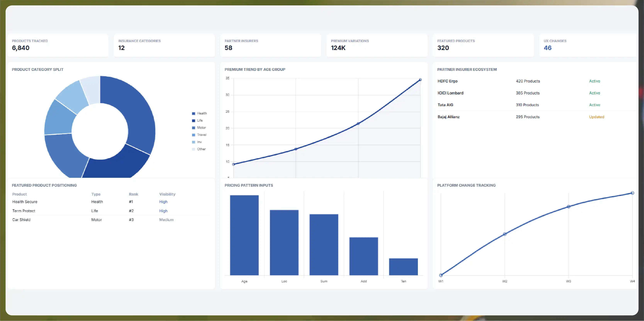The width and height of the screenshot is (644, 321).
Task: Click the Health Secure product name
Action: pyautogui.click(x=25, y=202)
